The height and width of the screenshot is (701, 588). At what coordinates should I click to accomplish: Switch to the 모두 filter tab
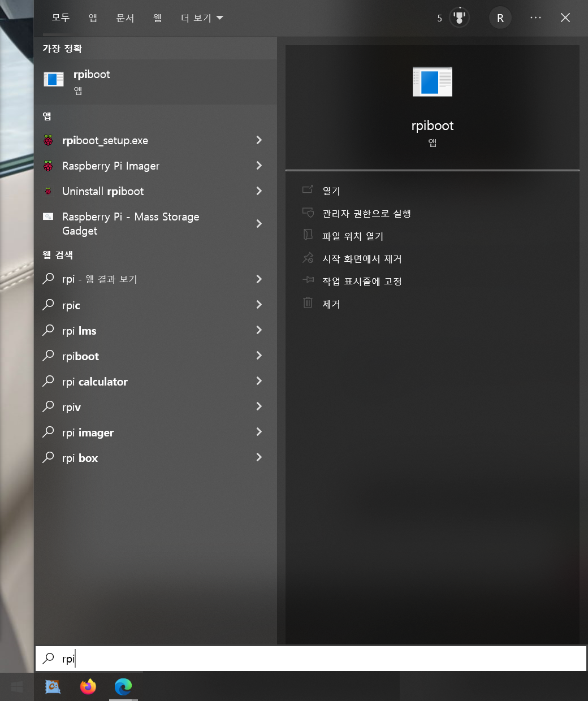point(60,18)
